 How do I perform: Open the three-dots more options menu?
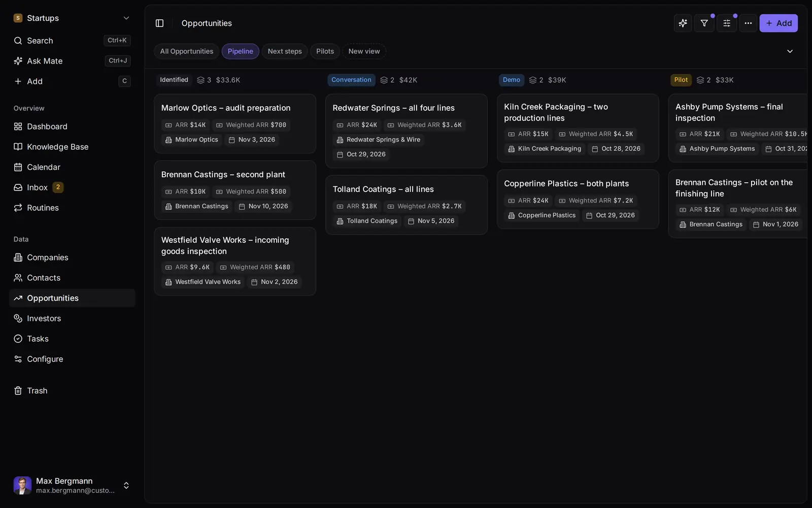(x=748, y=23)
